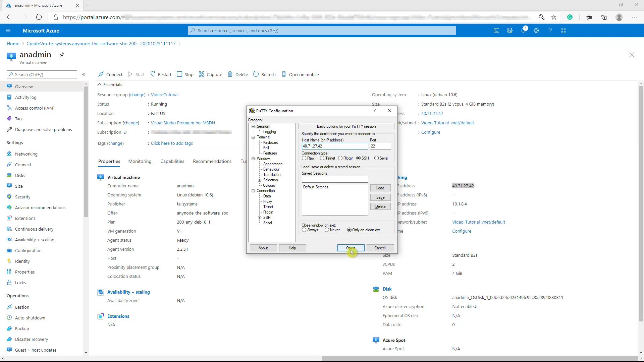The height and width of the screenshot is (362, 644).
Task: Click Connect in VM toolbar
Action: (x=110, y=74)
